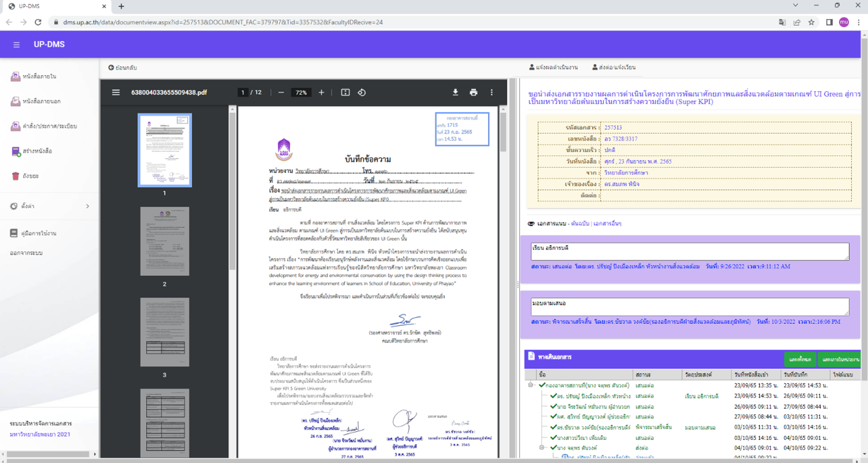Click the fit to page icon
Image resolution: width=868 pixels, height=463 pixels.
click(x=345, y=92)
